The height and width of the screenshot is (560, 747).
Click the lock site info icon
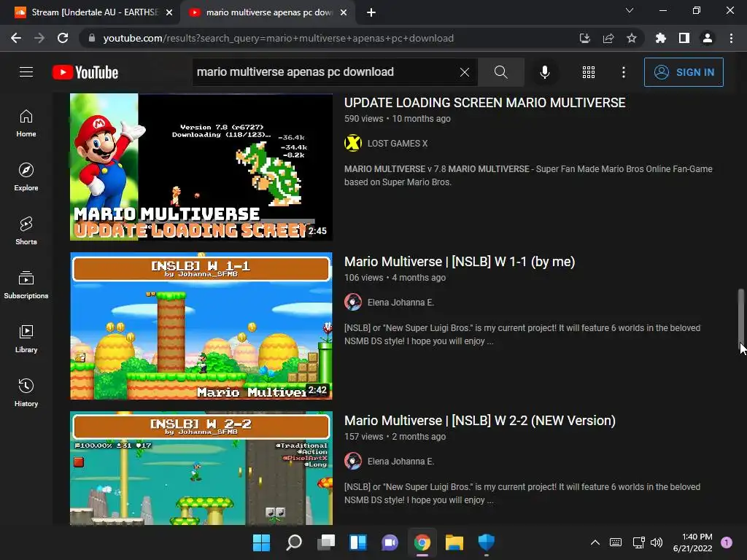pyautogui.click(x=92, y=38)
